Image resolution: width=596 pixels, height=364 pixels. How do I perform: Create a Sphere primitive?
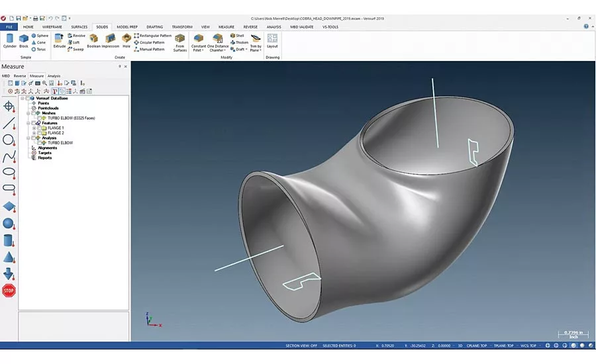pos(40,36)
